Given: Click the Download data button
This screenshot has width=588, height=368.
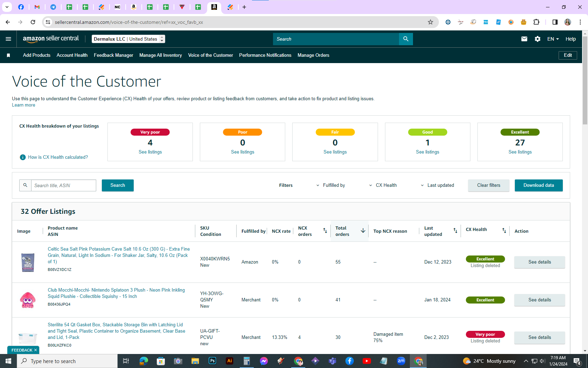Looking at the screenshot, I should [539, 185].
